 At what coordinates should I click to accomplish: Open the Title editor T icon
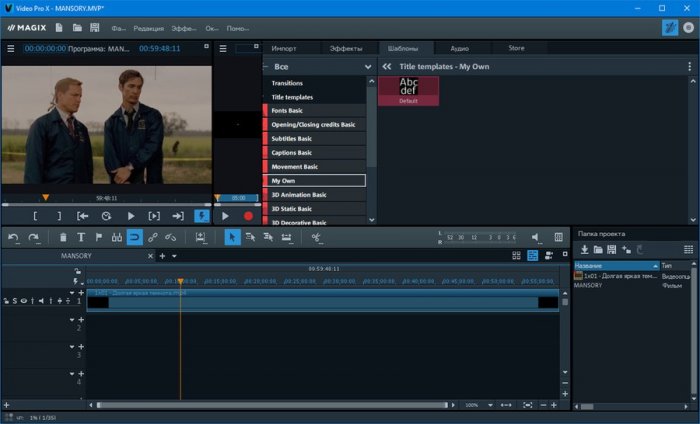pos(81,237)
